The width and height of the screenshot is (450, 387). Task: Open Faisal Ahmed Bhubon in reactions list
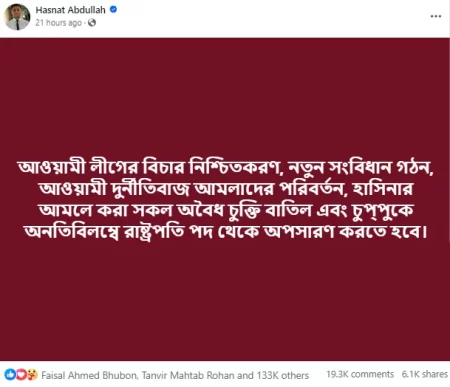pos(89,375)
